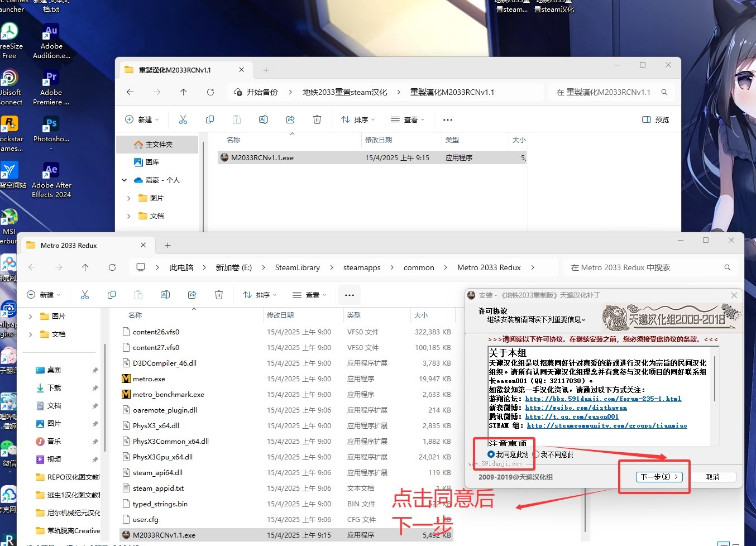
Task: Click Delete trash icon in Metro 2033 Redux toolbar
Action: [219, 295]
